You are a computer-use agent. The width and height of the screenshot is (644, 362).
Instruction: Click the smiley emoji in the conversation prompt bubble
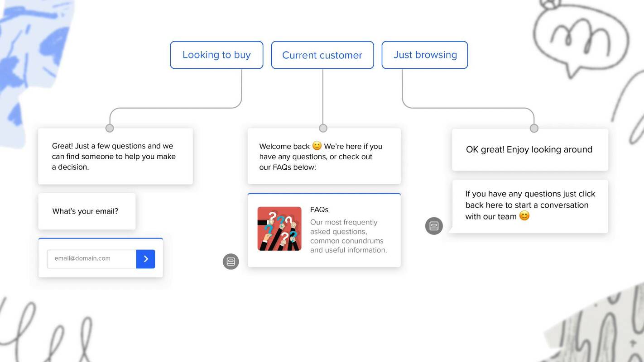[524, 216]
